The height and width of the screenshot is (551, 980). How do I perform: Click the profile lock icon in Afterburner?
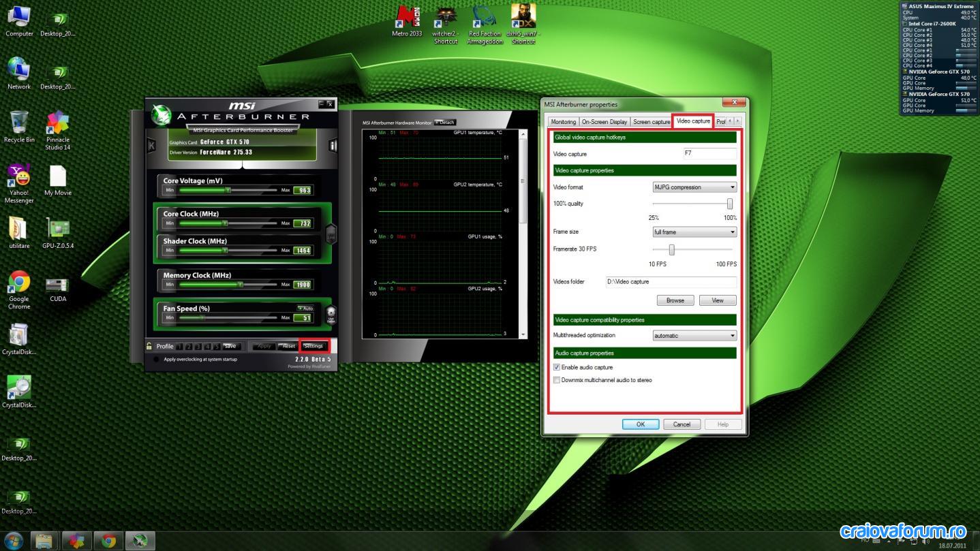pos(149,346)
